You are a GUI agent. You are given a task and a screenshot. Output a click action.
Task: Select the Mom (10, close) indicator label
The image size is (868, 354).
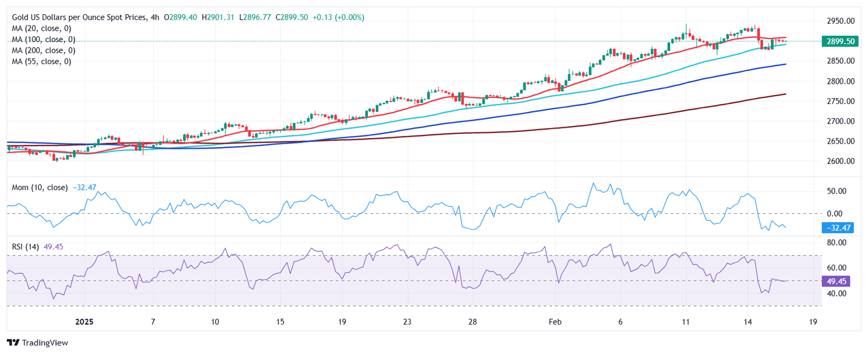[40, 187]
